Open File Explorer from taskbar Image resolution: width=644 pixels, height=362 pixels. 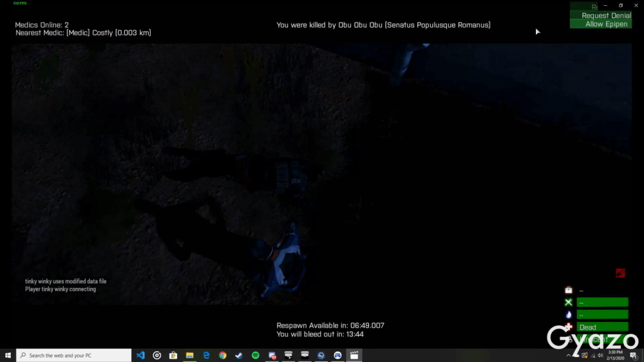[190, 356]
